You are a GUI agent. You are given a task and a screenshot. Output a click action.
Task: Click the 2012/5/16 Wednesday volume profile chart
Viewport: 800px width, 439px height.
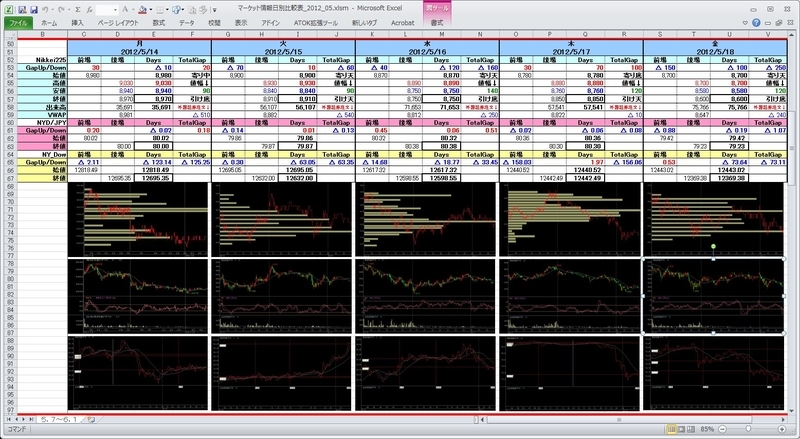(426, 220)
